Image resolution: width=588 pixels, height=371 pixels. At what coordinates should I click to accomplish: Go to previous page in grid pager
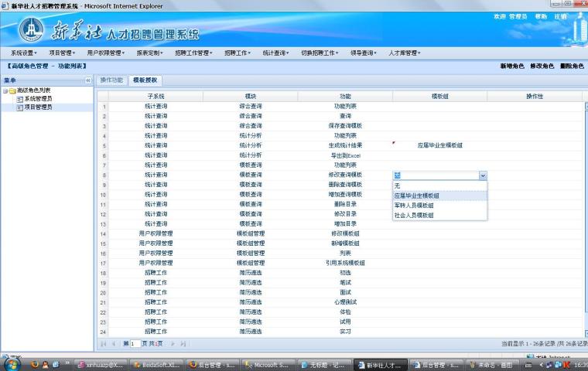pyautogui.click(x=114, y=343)
